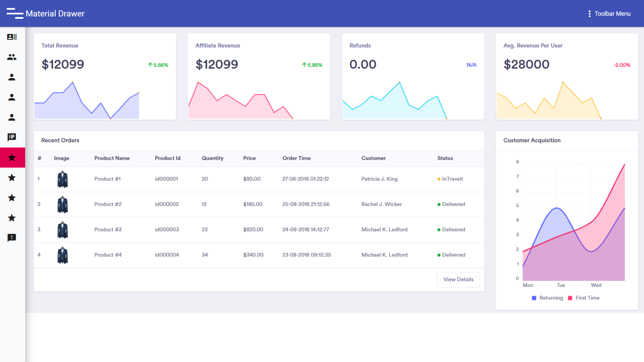Click Product #1 jacket thumbnail
This screenshot has width=644, height=362.
point(63,179)
